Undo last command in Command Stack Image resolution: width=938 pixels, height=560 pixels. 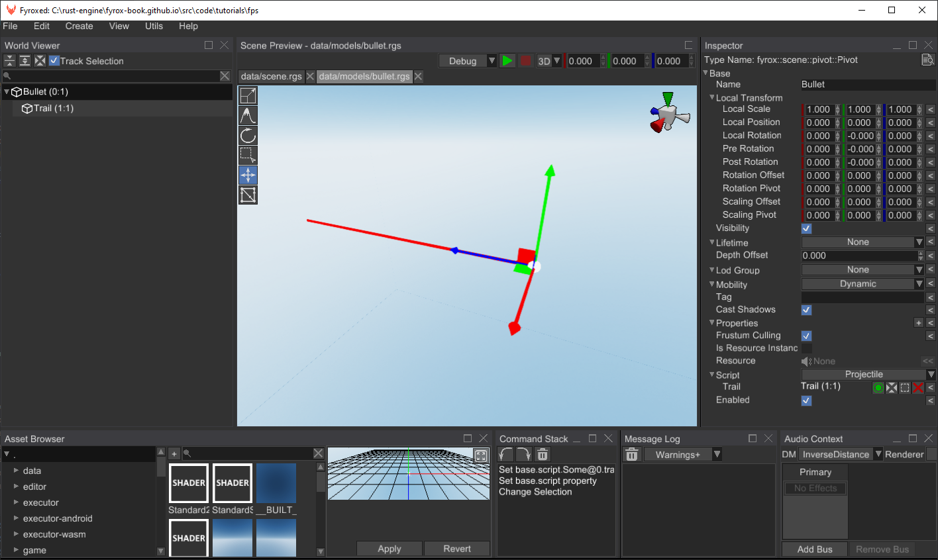506,455
